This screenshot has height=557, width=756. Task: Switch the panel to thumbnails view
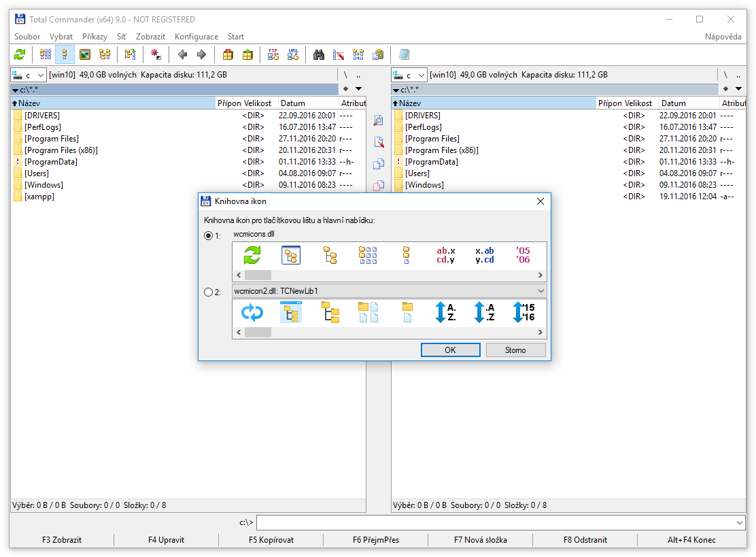click(85, 54)
